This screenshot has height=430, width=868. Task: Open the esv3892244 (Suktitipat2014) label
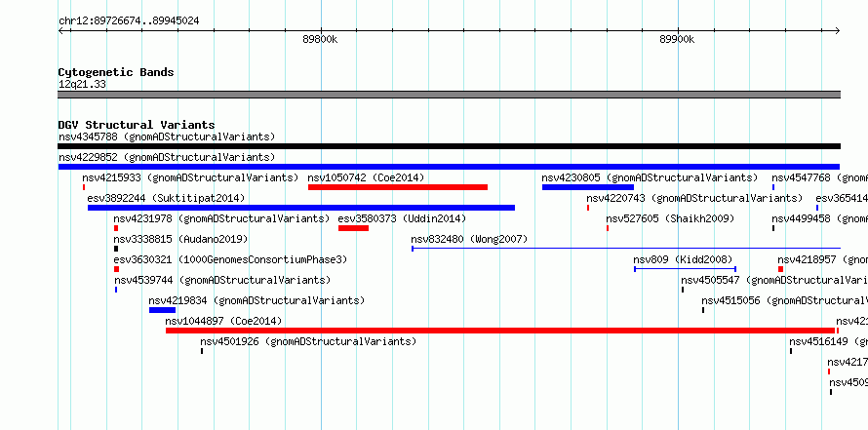pos(166,198)
